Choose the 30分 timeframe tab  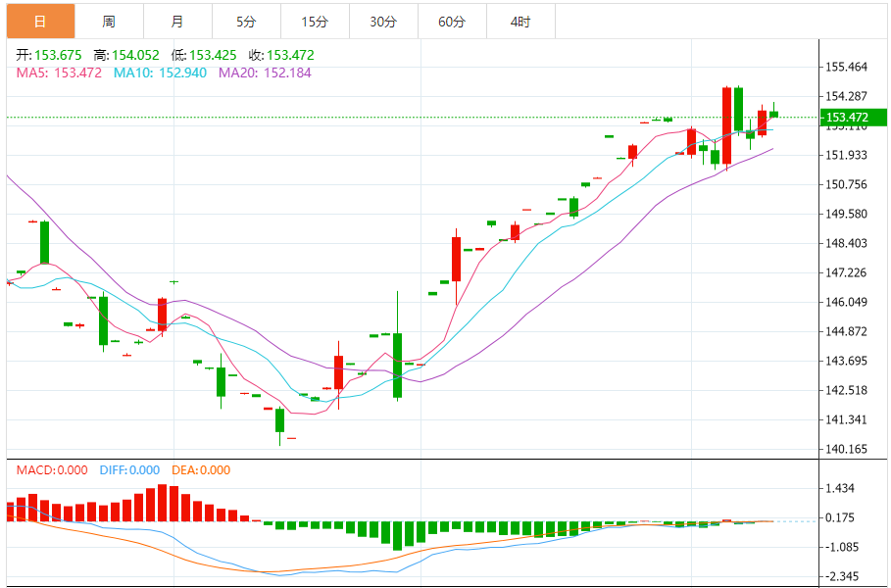[383, 21]
